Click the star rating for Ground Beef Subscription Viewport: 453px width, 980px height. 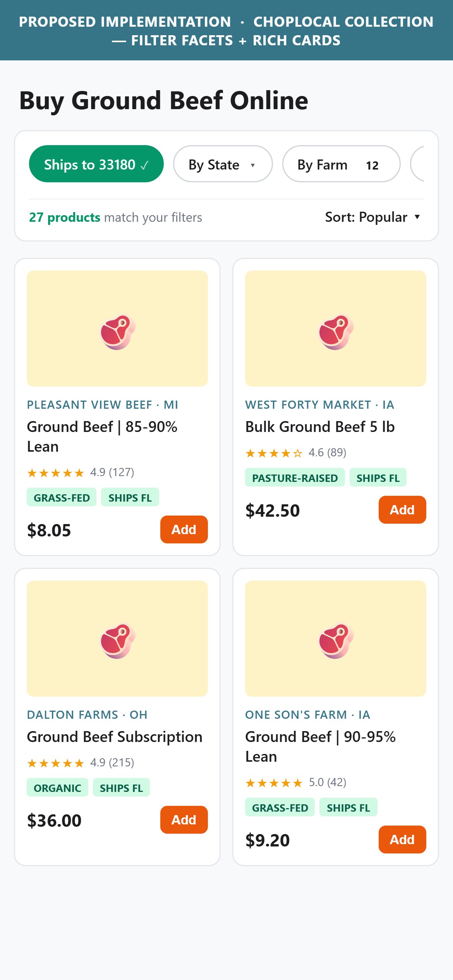click(x=81, y=762)
